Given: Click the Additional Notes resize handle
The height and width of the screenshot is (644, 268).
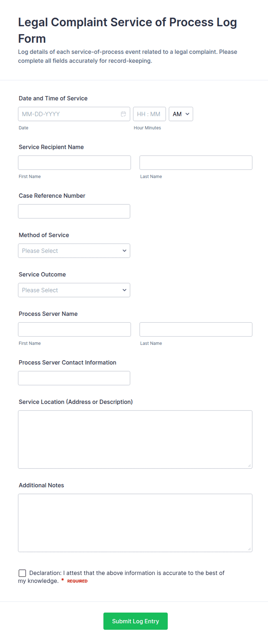Looking at the screenshot, I should (249, 549).
